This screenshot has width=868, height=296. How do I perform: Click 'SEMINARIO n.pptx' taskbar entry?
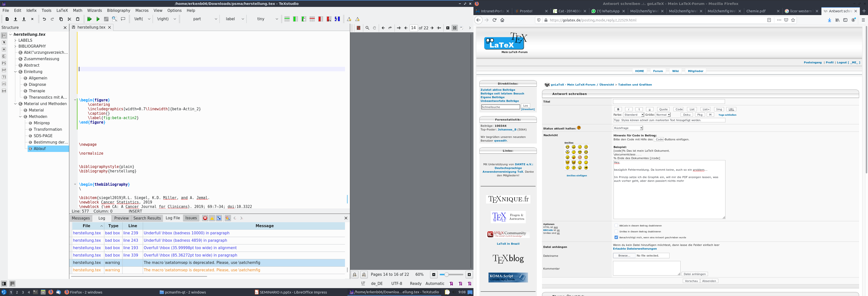coord(291,292)
